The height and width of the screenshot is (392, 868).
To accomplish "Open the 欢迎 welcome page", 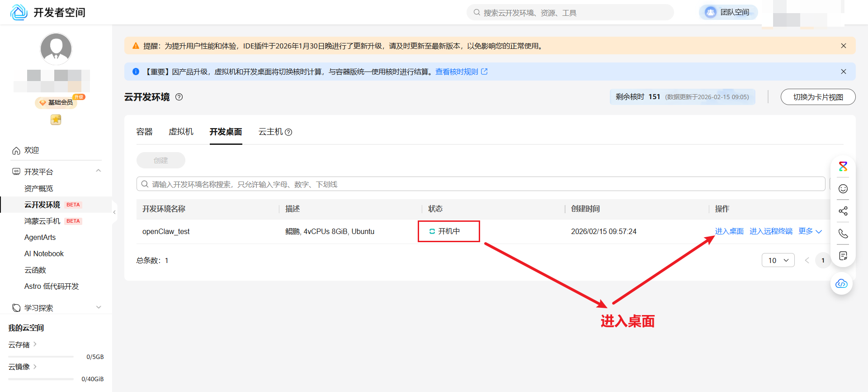I will point(32,150).
